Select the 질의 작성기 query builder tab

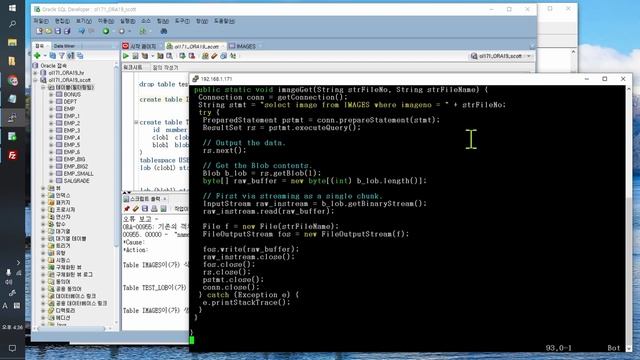(x=165, y=67)
